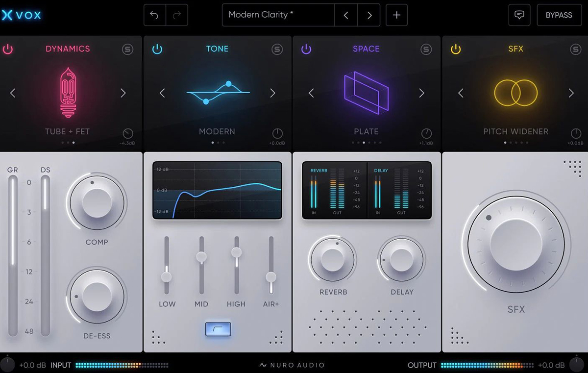
Task: Click the pink tube icon in Dynamics
Action: coord(68,92)
